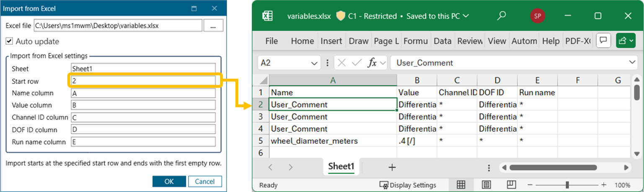Switch to Page Layout view icon
This screenshot has height=192, width=644.
coord(486,185)
